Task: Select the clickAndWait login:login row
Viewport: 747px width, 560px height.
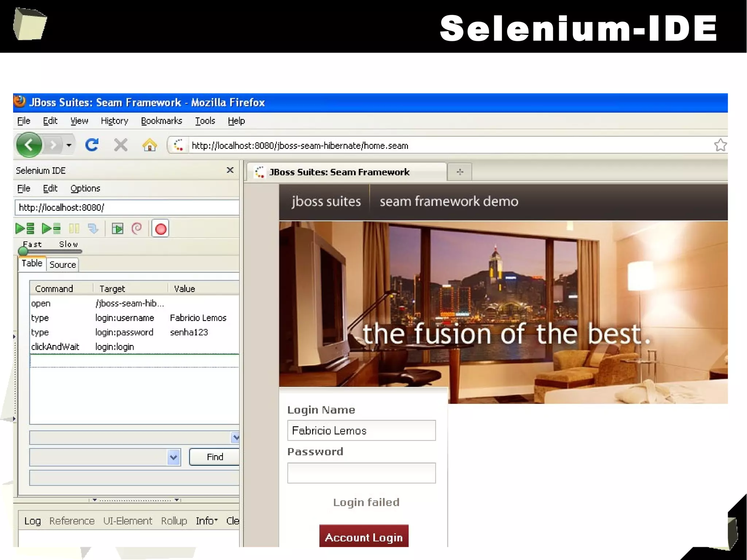Action: pos(134,347)
